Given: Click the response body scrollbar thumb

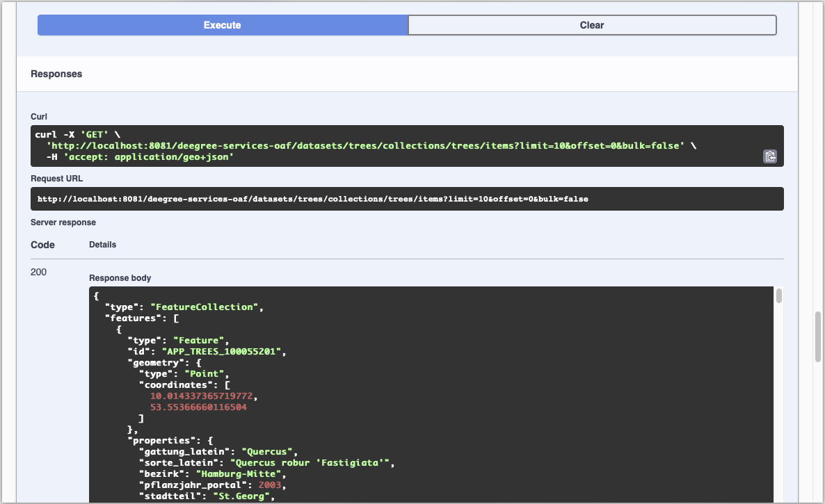Looking at the screenshot, I should pyautogui.click(x=779, y=296).
